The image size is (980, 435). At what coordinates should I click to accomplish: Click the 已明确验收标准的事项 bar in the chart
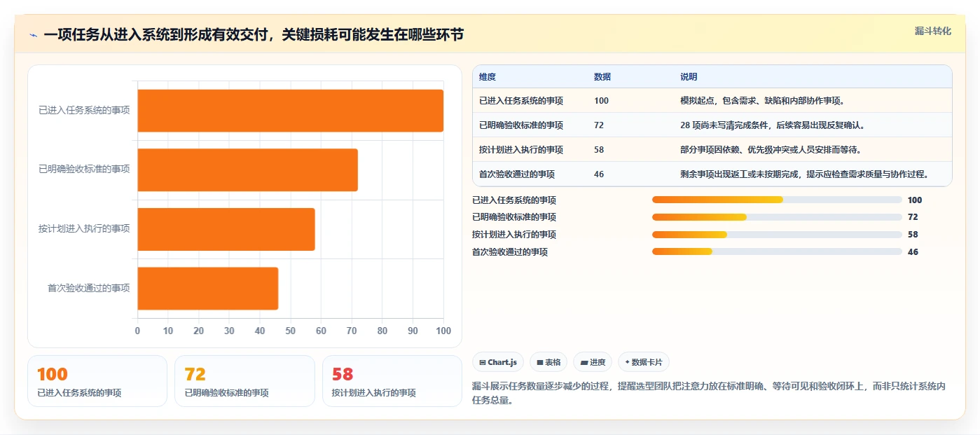point(247,170)
